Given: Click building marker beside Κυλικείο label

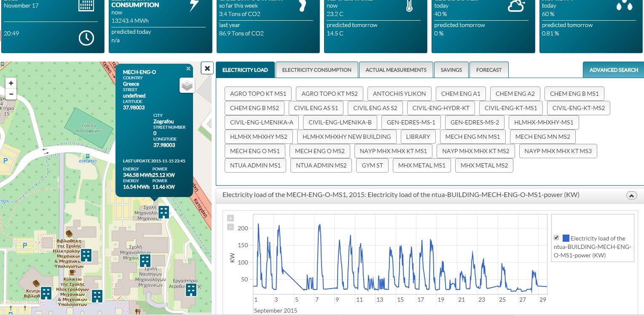Looking at the screenshot, I should click(97, 295).
